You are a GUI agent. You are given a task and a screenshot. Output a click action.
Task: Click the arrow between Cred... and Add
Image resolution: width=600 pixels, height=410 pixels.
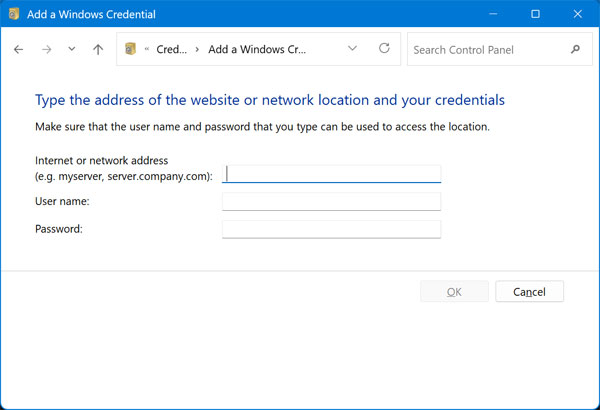click(x=197, y=49)
